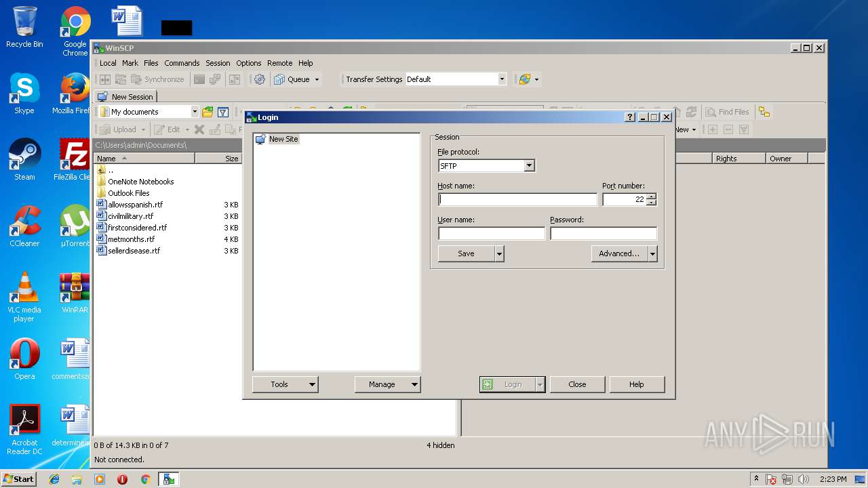Screen dimensions: 868x488
Task: Open the Remote menu
Action: tap(280, 63)
